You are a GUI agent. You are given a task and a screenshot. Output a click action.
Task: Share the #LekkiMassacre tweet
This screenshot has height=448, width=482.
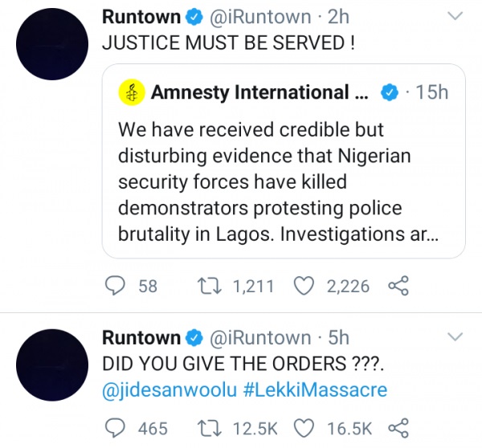coord(398,427)
